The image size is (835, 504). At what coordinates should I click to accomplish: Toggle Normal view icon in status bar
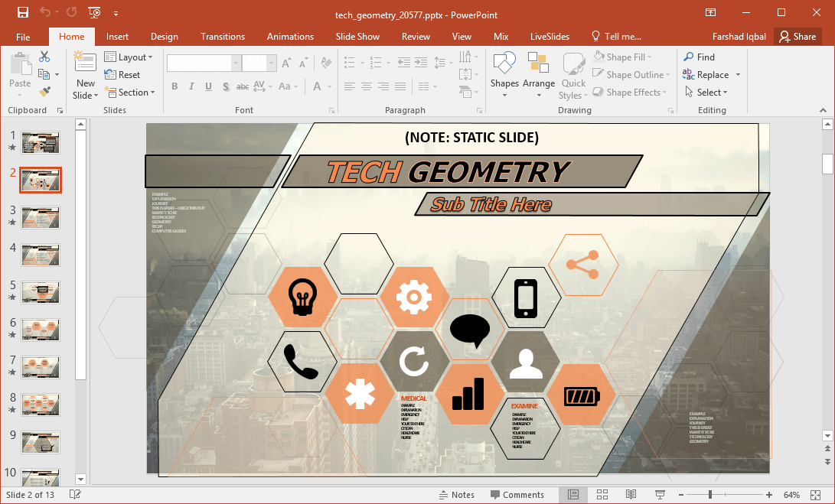(x=573, y=494)
